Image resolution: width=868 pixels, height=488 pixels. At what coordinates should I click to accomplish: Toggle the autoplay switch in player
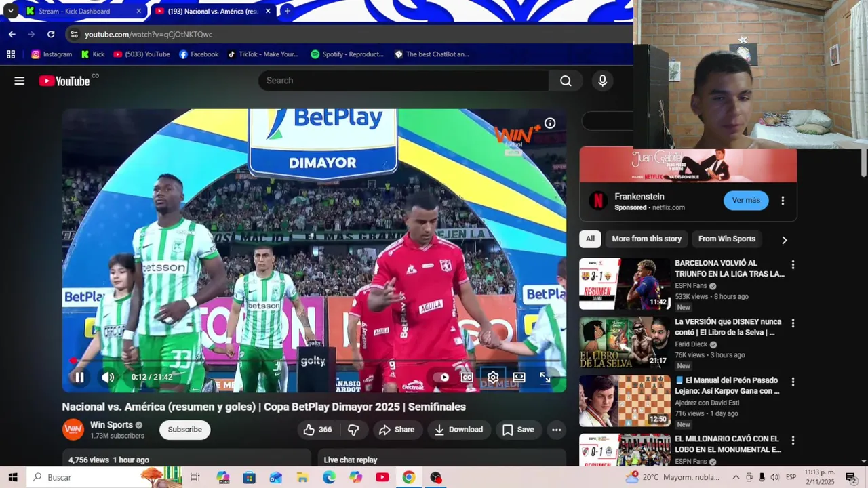(441, 378)
